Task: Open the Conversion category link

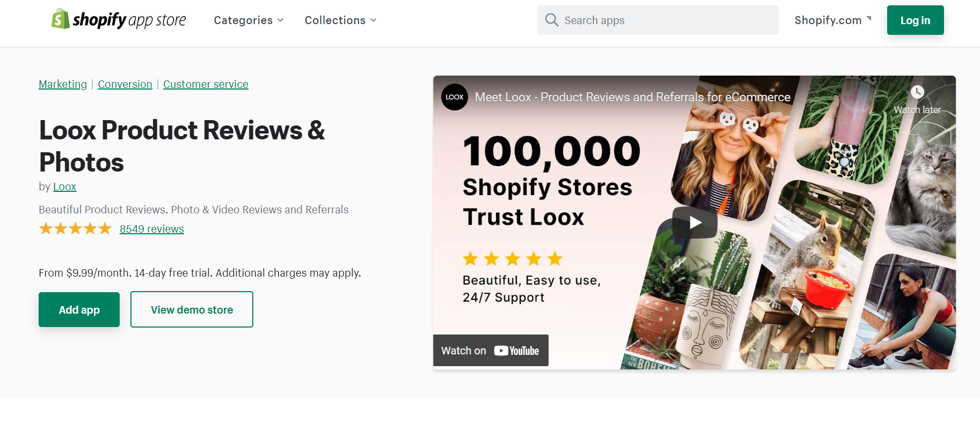Action: point(125,84)
